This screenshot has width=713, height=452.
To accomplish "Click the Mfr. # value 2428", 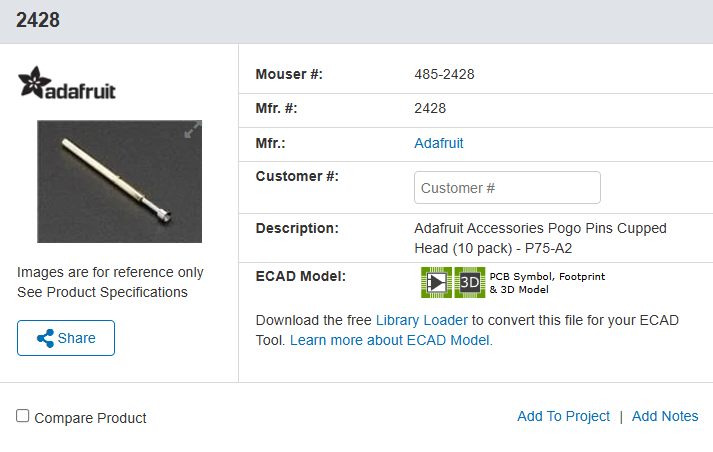I will point(430,108).
